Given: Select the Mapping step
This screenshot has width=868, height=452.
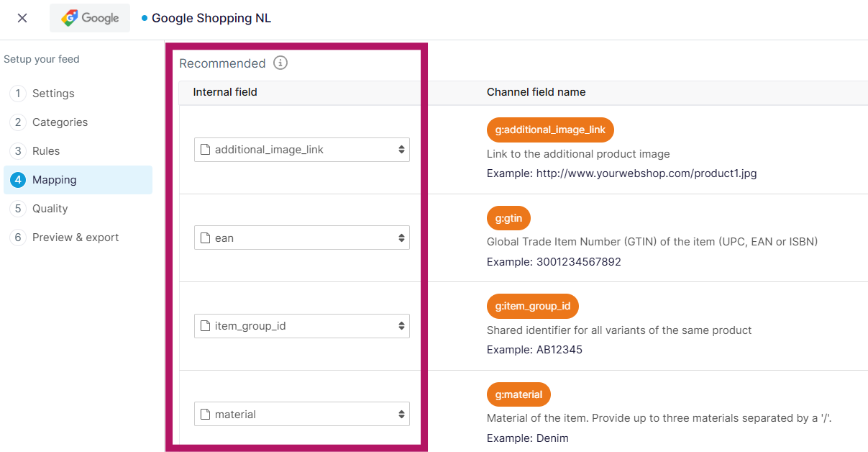Looking at the screenshot, I should tap(78, 180).
